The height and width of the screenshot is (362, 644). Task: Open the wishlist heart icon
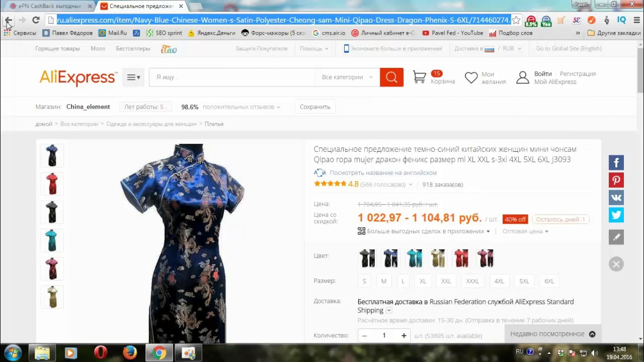click(x=471, y=77)
